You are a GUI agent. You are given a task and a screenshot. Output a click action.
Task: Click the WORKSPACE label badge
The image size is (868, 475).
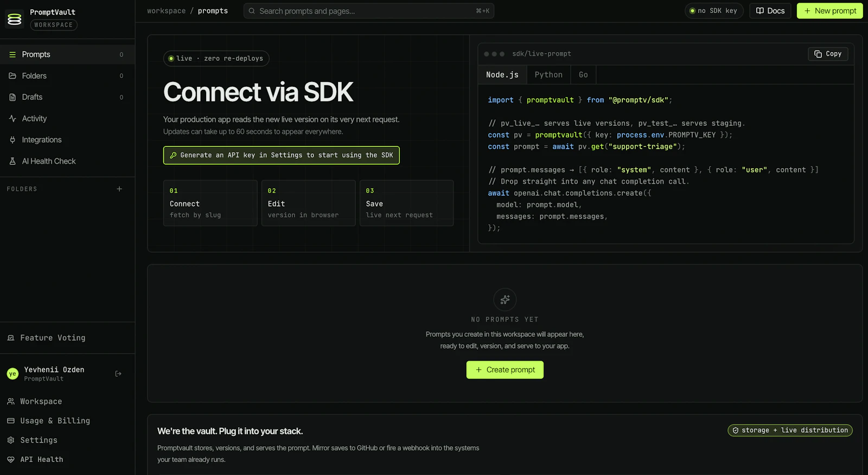(x=53, y=25)
